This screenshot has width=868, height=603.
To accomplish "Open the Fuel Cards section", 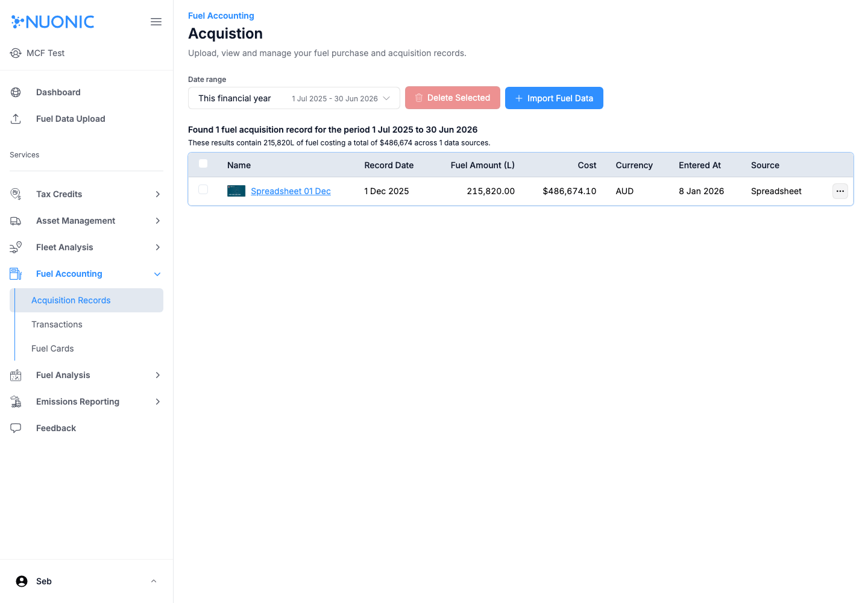I will (x=52, y=348).
